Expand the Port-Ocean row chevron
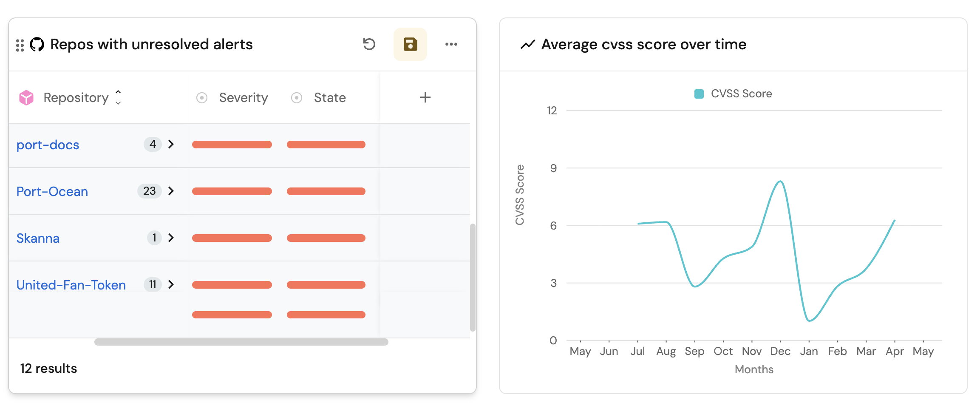 [x=171, y=191]
